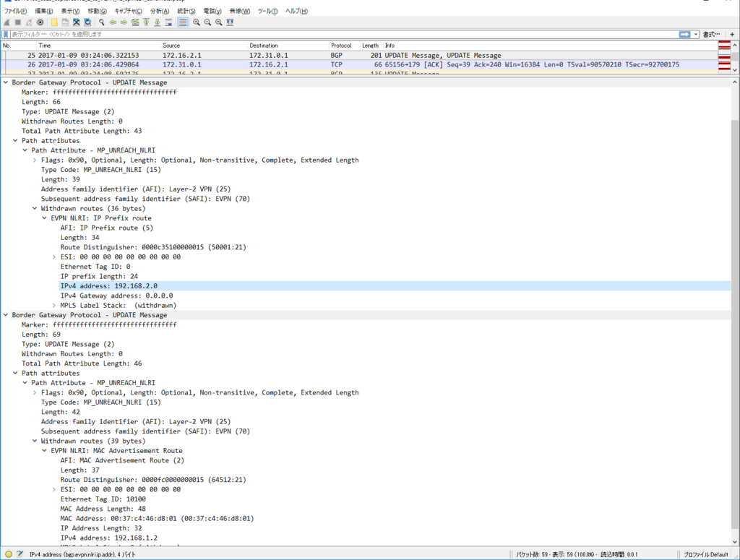Collapse EVPN NLRI: MAC Advertisement Route
The width and height of the screenshot is (740, 560).
(44, 451)
